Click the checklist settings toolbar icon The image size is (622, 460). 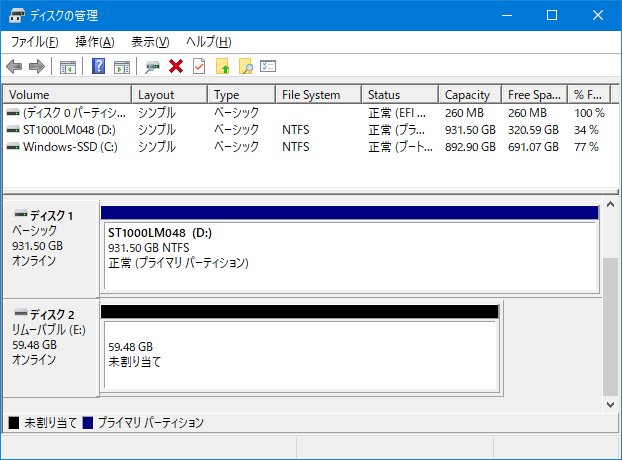tap(268, 66)
